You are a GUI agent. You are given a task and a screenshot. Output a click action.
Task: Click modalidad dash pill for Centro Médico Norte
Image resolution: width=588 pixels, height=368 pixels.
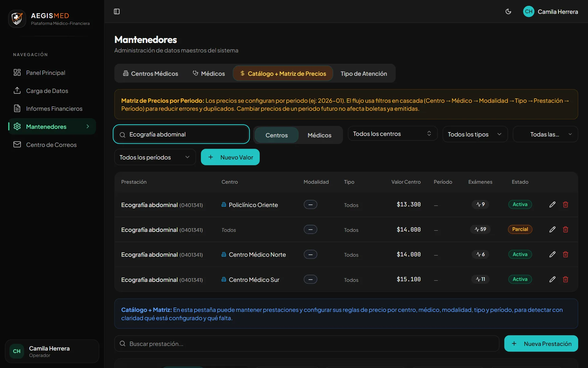pos(310,254)
